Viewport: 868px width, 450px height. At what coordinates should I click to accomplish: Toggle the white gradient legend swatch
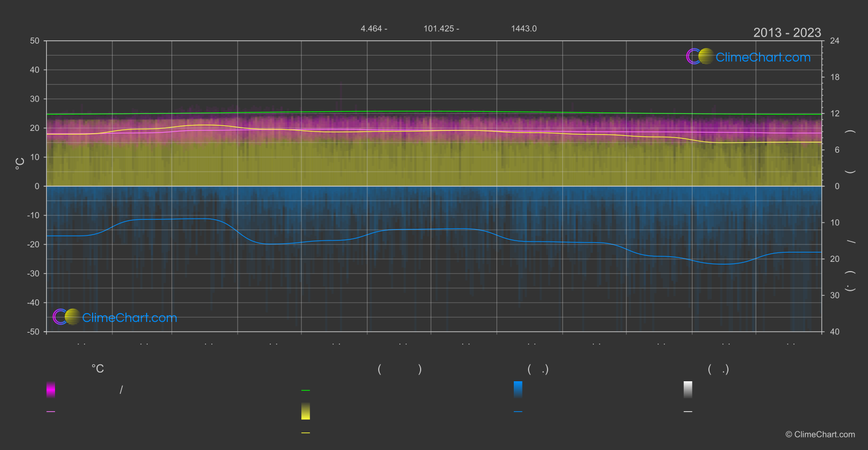[x=688, y=389]
